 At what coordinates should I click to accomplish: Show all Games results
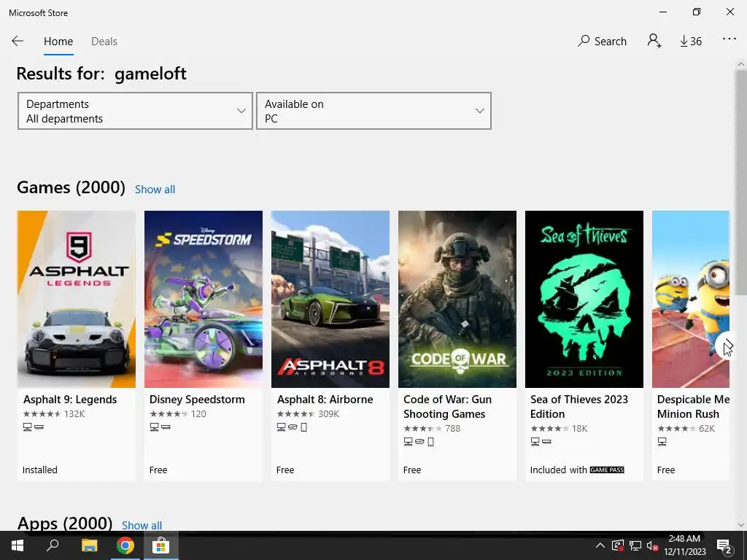(x=155, y=190)
